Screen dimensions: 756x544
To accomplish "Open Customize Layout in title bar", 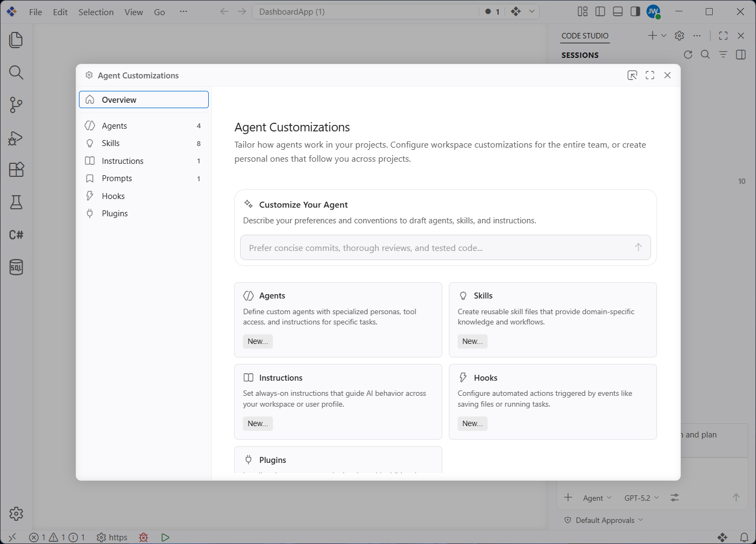I will pos(582,12).
